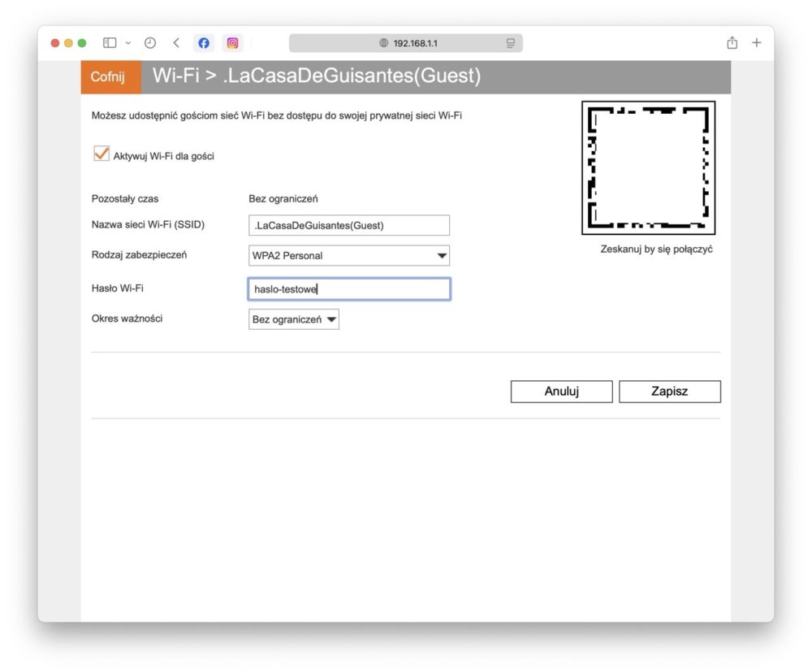Viewport: 812px width, 672px height.
Task: Uncheck Aktywuj Wi-Fi dla gości checkbox
Action: [x=101, y=154]
